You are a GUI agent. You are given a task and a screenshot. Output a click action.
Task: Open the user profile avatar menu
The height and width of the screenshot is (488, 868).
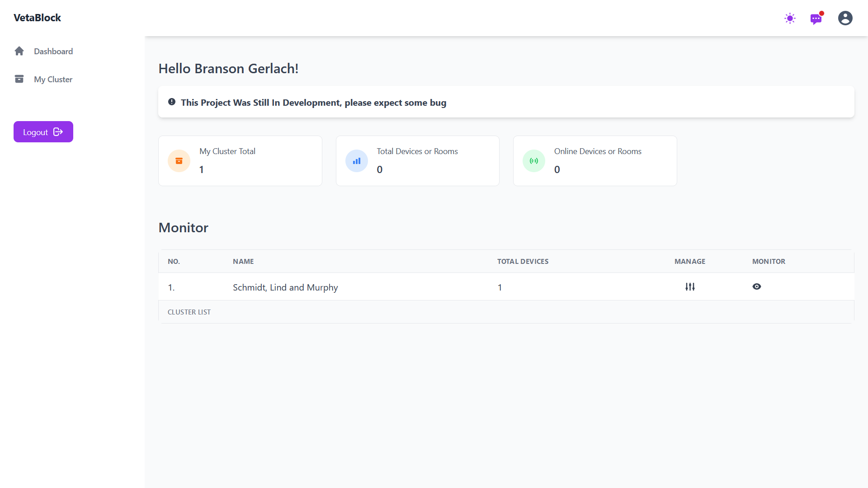click(x=845, y=18)
